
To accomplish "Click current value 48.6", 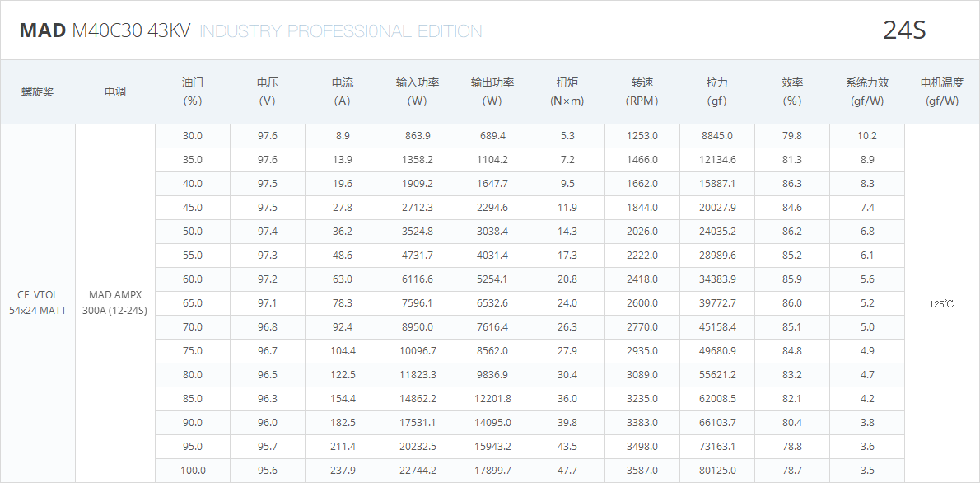I will [343, 256].
